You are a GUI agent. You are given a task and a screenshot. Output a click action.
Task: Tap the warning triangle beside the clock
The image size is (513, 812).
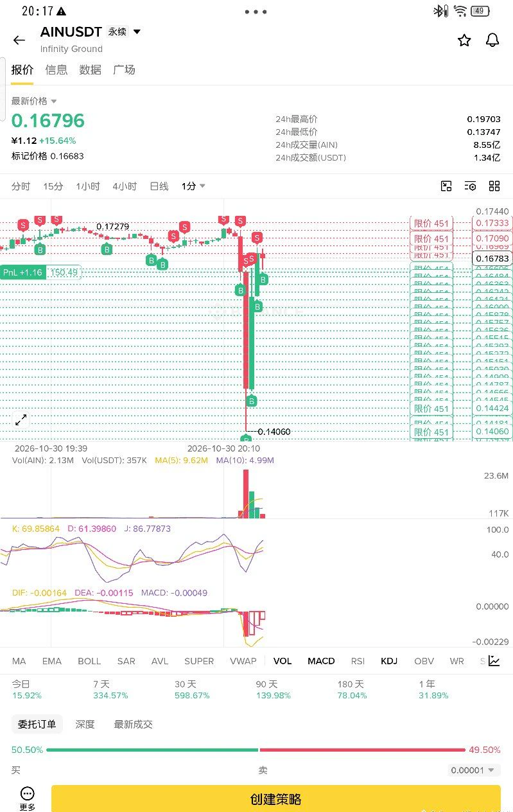[x=61, y=12]
